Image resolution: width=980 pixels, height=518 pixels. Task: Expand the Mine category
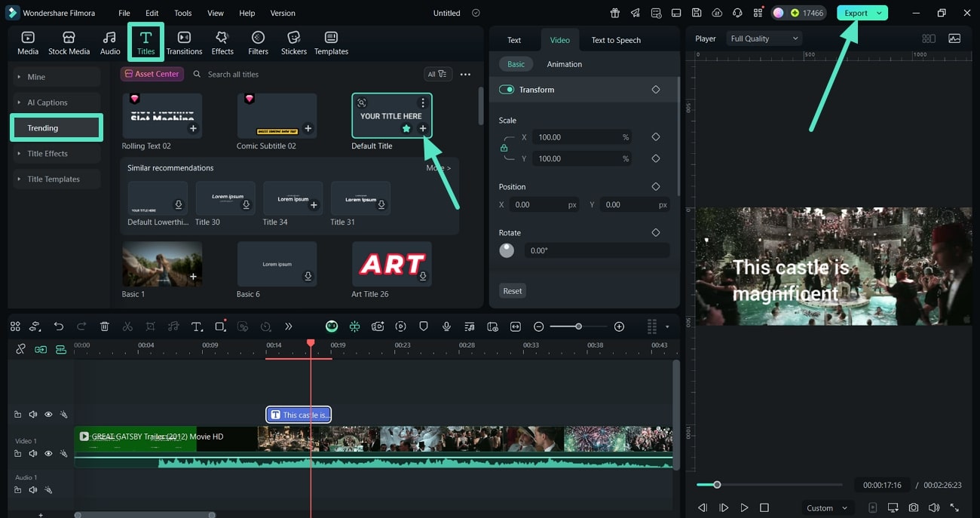tap(55, 77)
